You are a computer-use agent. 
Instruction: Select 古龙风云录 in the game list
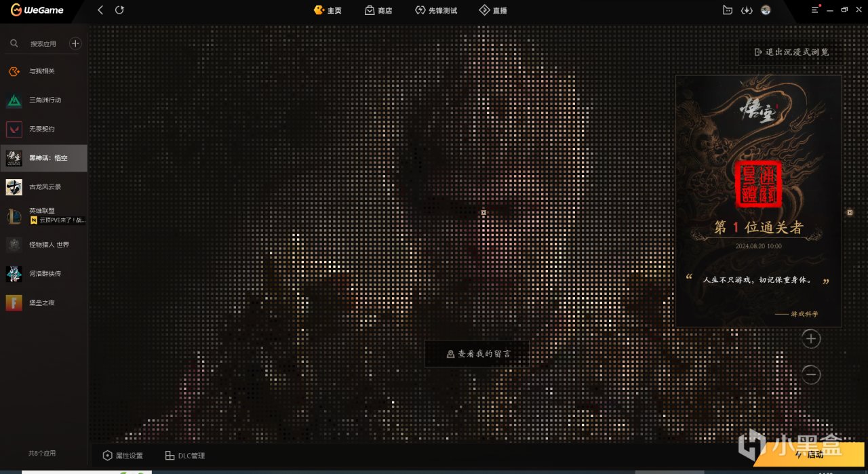43,187
